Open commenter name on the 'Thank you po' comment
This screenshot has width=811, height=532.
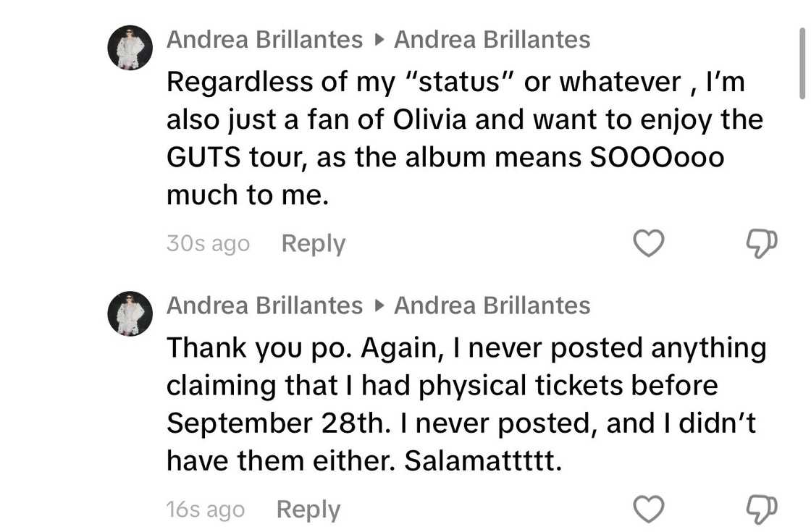pos(264,306)
